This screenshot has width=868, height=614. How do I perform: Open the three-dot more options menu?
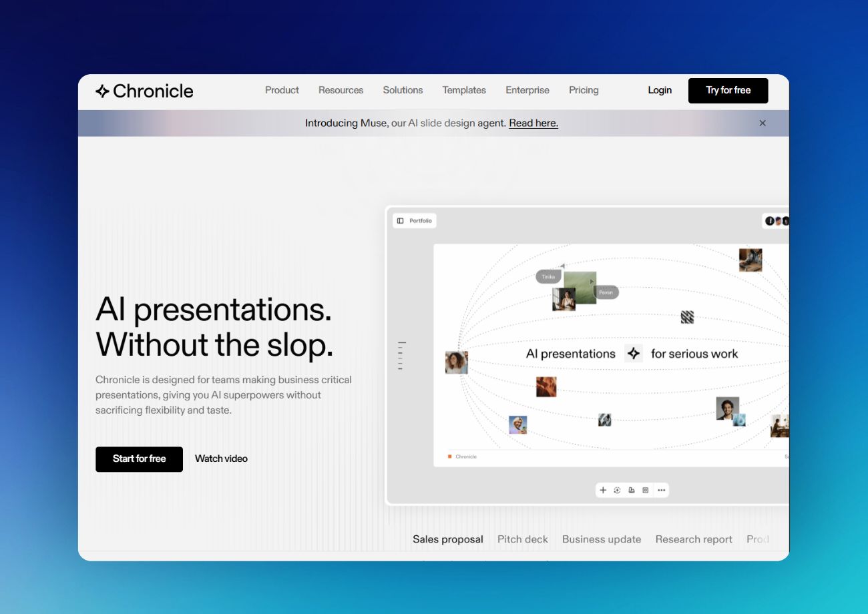(x=661, y=490)
